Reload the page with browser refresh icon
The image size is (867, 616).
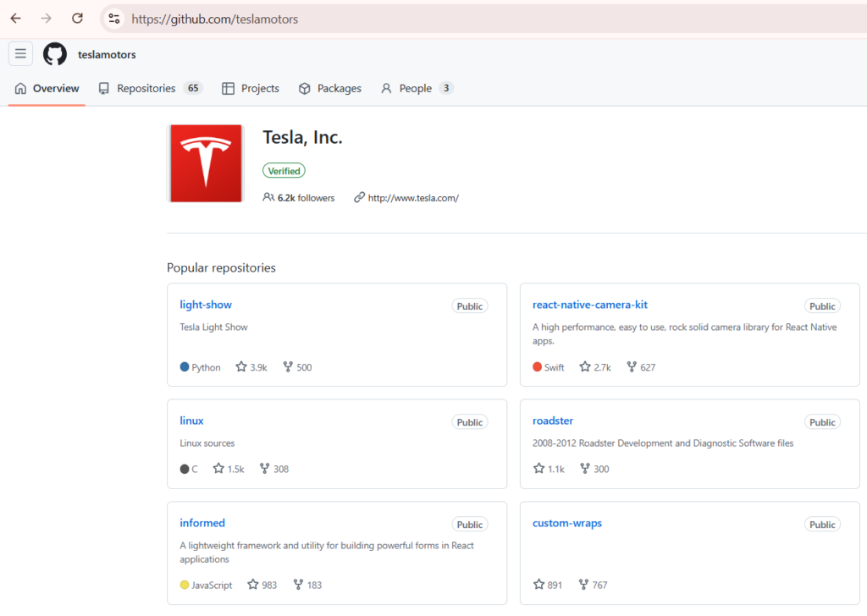point(77,19)
